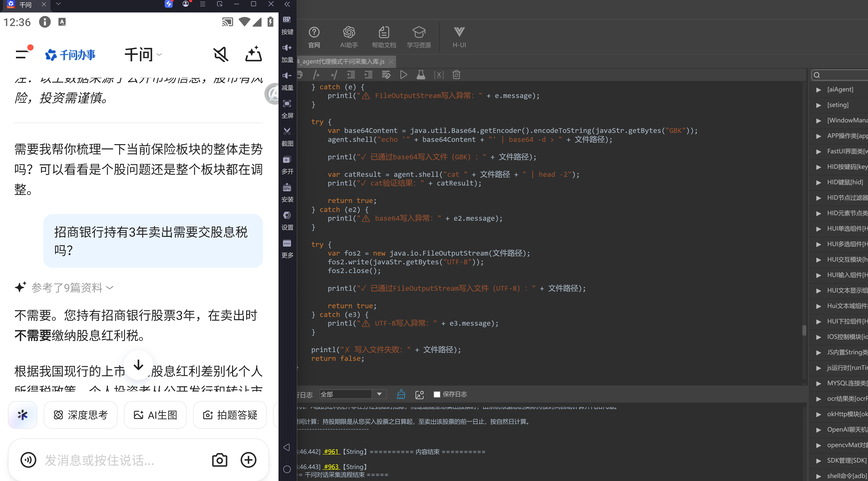Screen dimensions: 868x481
Task: Tap the camera icon in message bar
Action: [x=220, y=460]
